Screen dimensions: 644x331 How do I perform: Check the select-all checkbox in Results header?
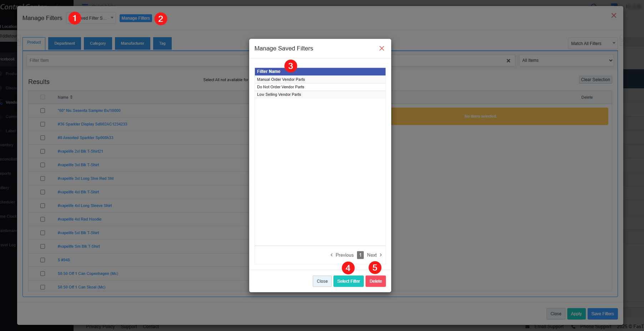point(43,97)
